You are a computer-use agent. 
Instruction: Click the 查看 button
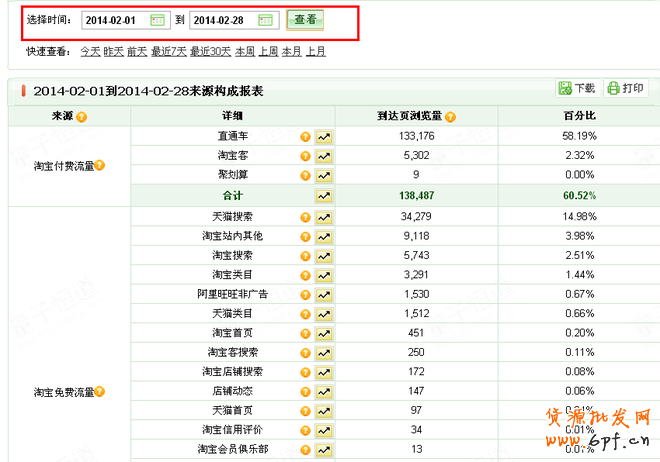(305, 20)
